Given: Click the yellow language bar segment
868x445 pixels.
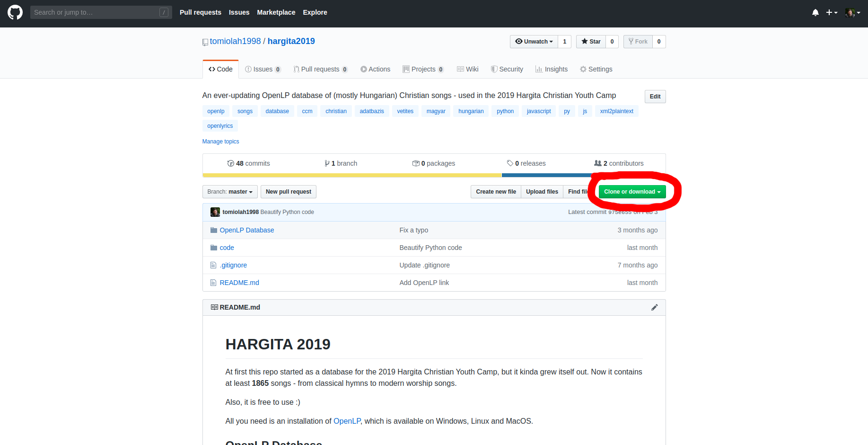Looking at the screenshot, I should point(352,175).
